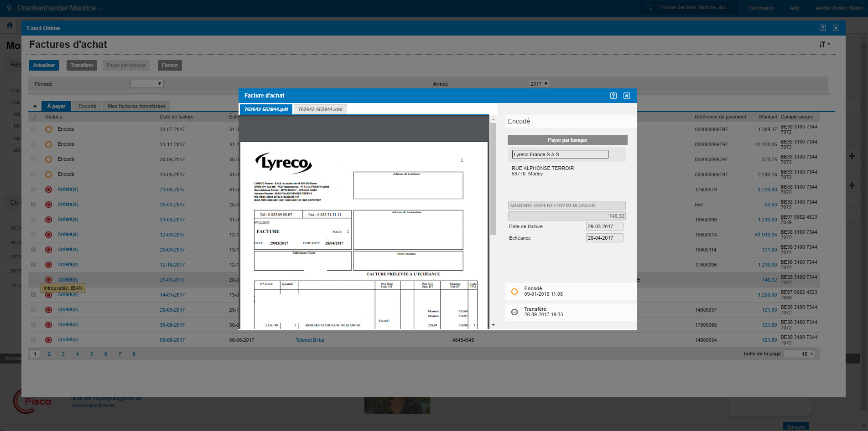
Task: Open the column settings icon next to Factures d'achat
Action: tap(824, 44)
